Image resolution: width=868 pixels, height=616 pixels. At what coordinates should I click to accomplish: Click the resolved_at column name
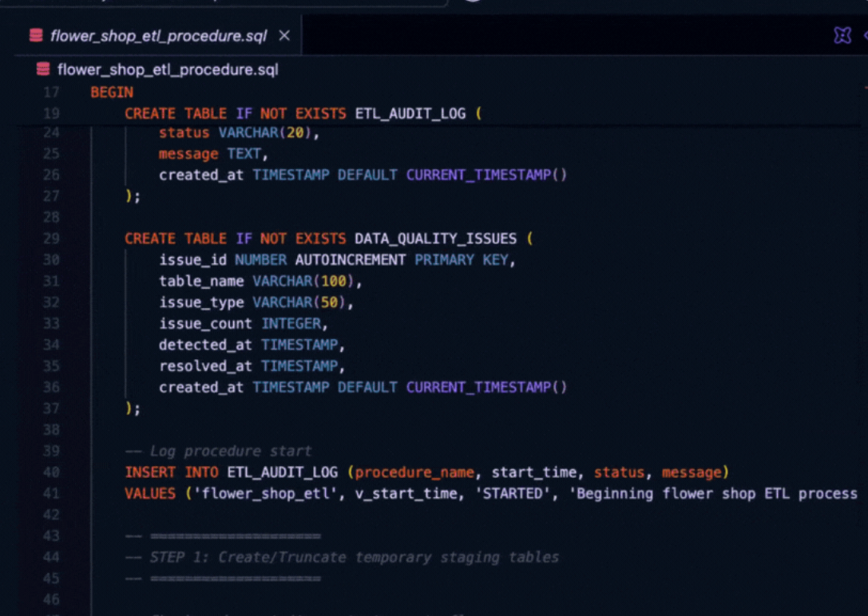click(205, 366)
